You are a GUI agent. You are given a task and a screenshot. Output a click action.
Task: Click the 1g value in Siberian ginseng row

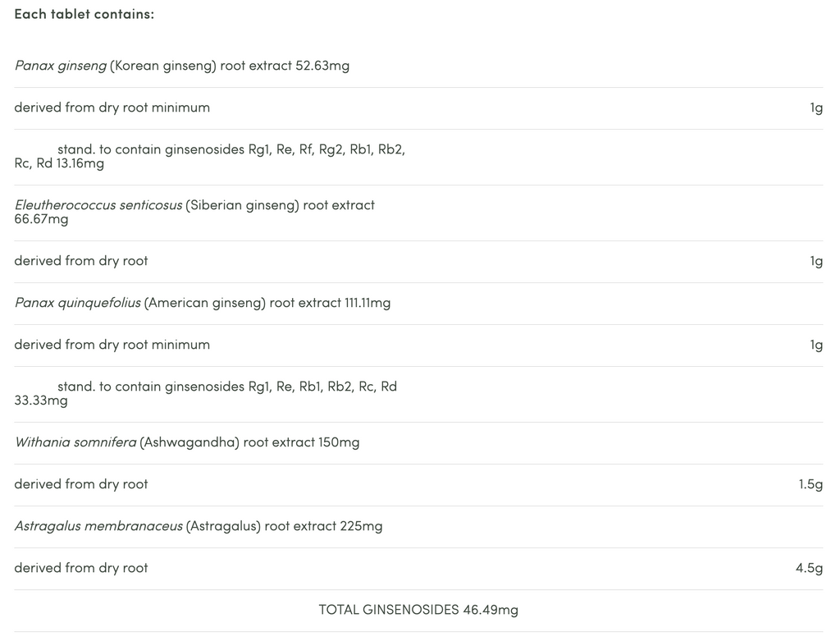[x=816, y=261]
